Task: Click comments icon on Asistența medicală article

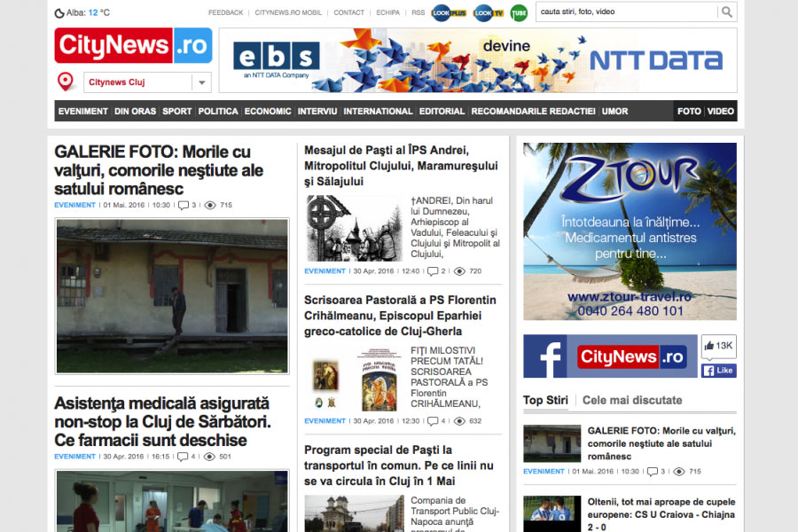Action: click(182, 457)
